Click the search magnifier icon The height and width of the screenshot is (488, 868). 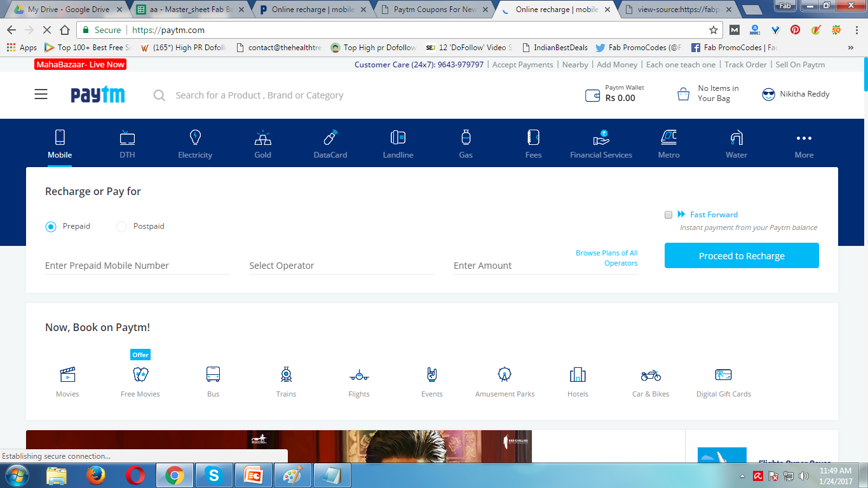(x=159, y=95)
